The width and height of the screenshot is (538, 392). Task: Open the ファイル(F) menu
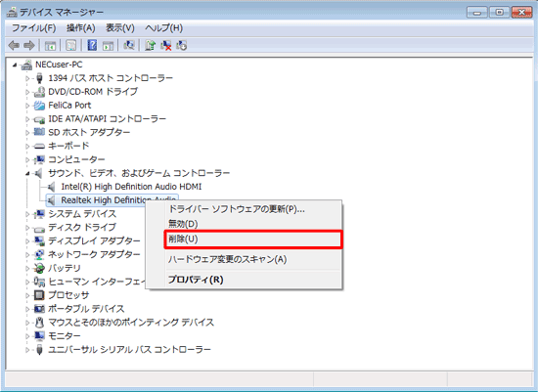click(33, 27)
